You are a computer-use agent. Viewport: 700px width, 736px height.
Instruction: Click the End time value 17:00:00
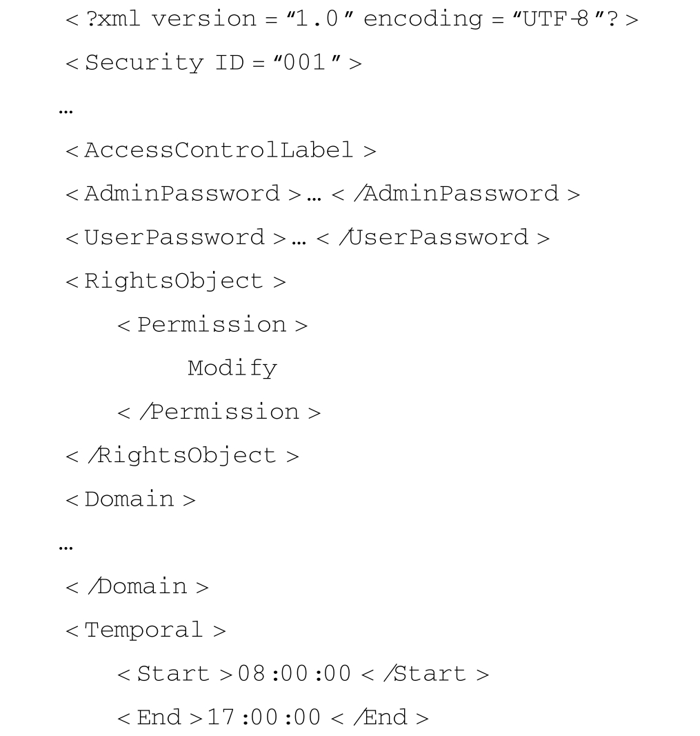(x=264, y=717)
